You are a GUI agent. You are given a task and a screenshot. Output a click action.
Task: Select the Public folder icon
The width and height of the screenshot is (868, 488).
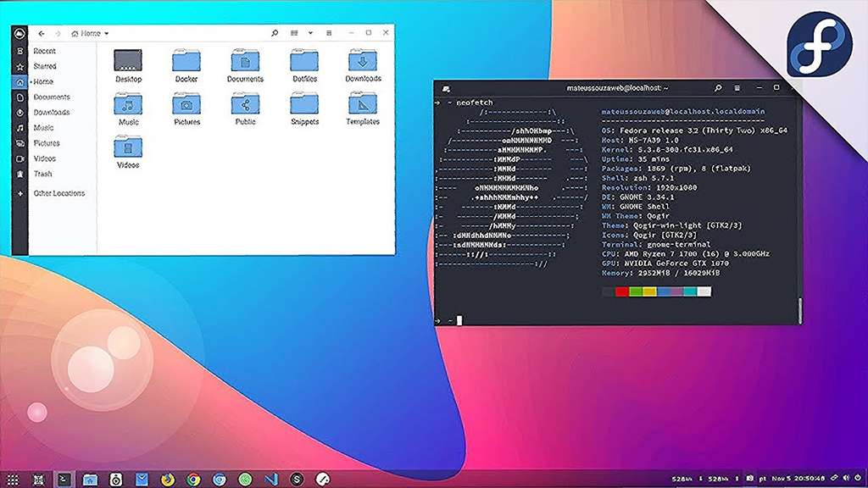pos(245,109)
